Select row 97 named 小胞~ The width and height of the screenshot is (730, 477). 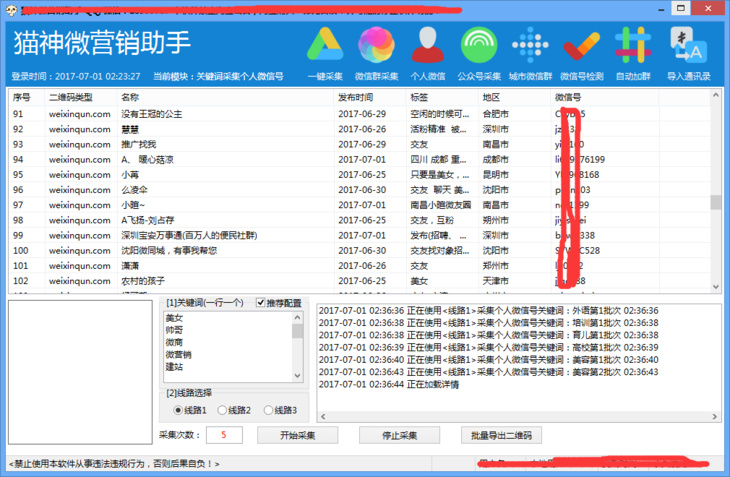(358, 205)
